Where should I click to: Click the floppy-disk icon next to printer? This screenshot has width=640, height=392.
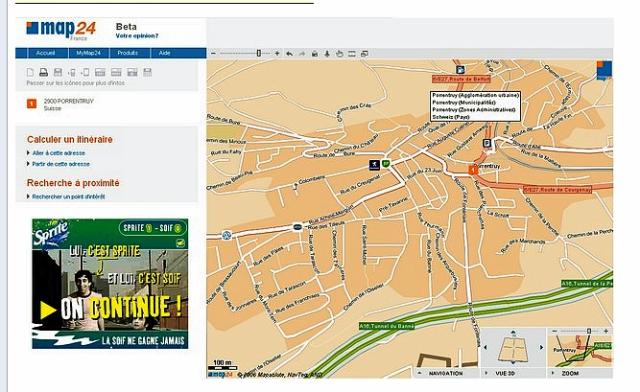58,72
